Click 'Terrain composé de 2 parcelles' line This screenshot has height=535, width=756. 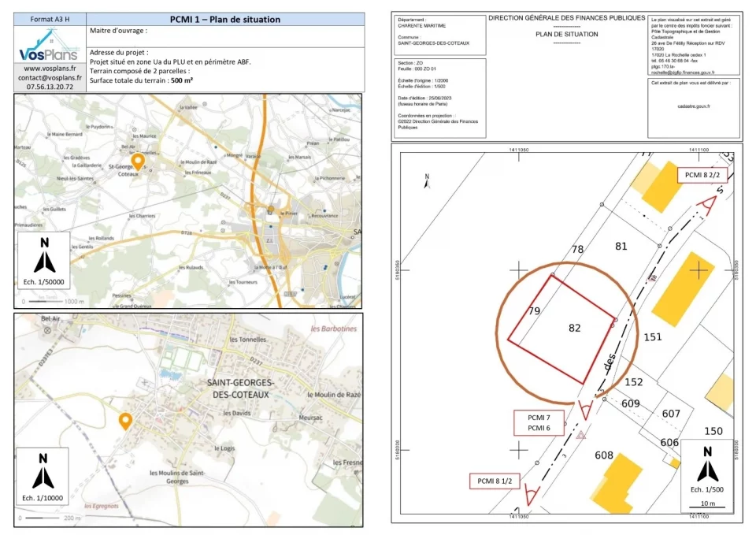coord(140,71)
